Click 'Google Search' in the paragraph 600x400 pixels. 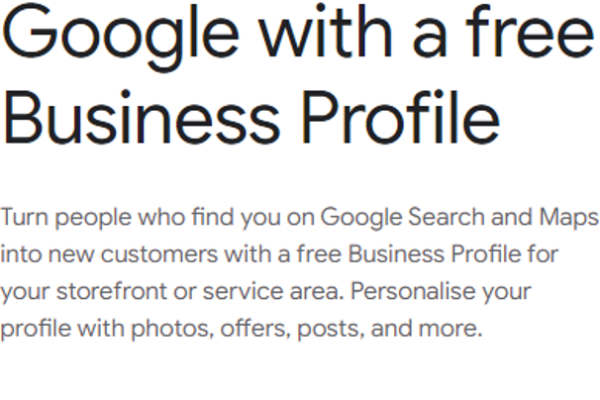click(x=403, y=218)
